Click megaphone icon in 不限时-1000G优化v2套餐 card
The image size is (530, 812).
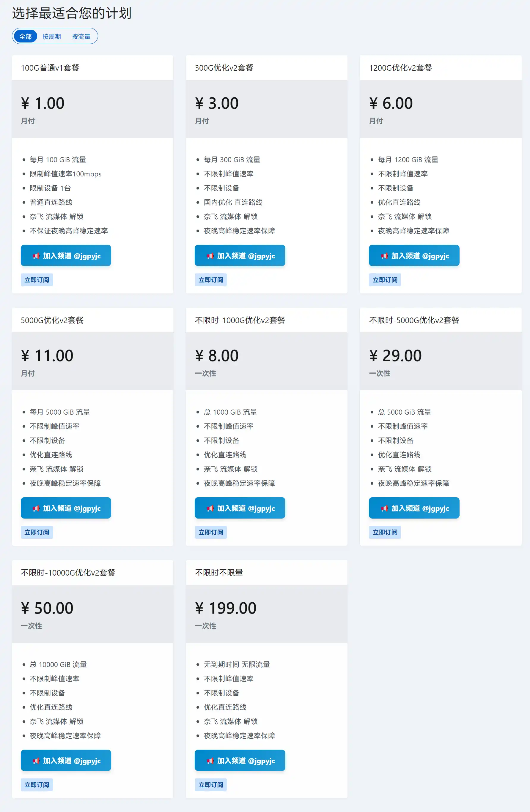[210, 508]
